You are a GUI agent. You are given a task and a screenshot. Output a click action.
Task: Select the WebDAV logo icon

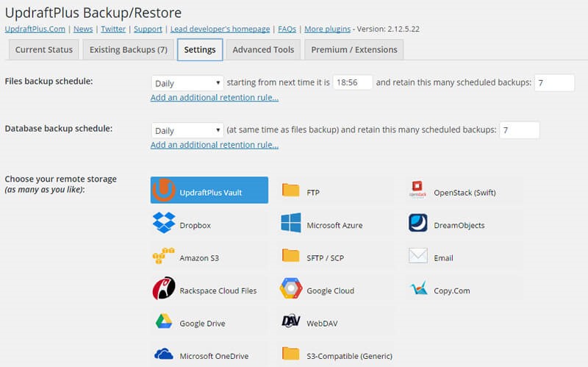(x=290, y=321)
